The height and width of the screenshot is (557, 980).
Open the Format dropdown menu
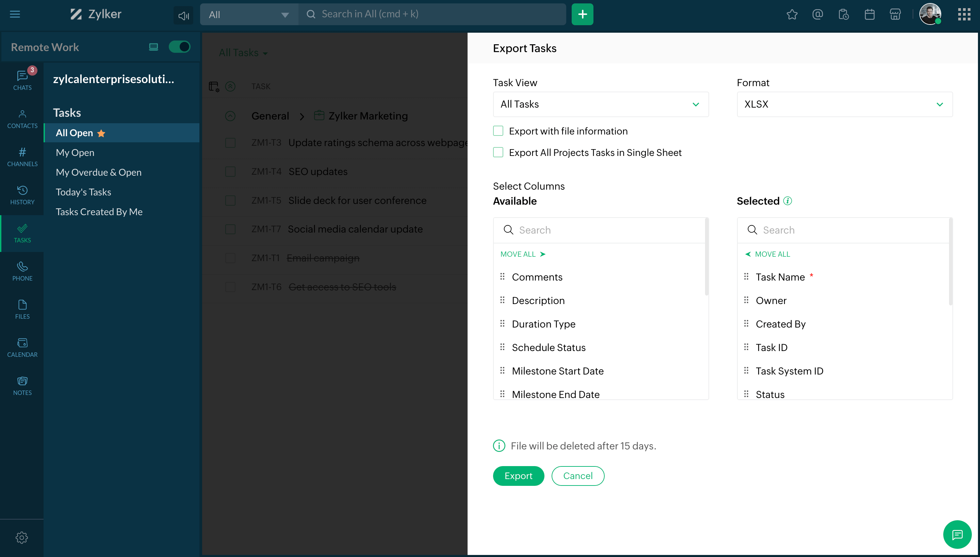(x=843, y=104)
